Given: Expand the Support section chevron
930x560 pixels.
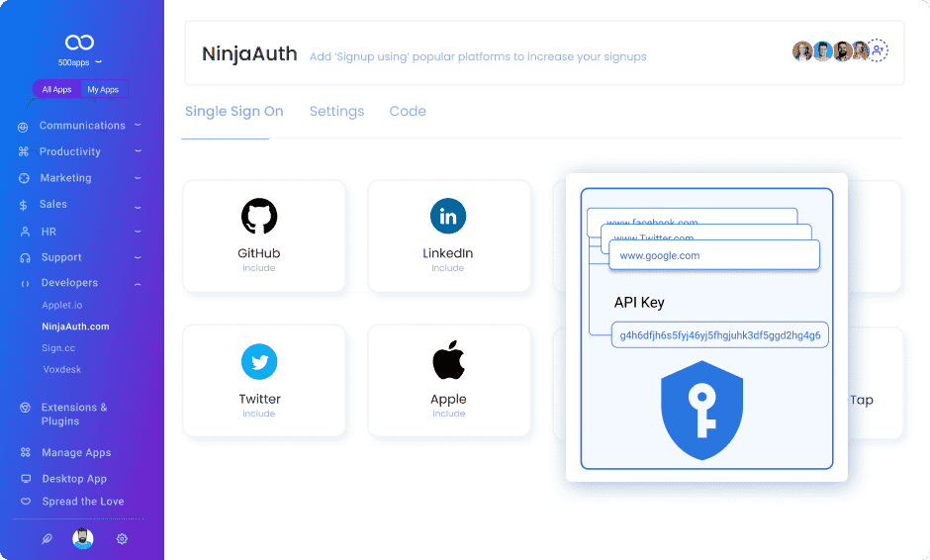Looking at the screenshot, I should 138,257.
